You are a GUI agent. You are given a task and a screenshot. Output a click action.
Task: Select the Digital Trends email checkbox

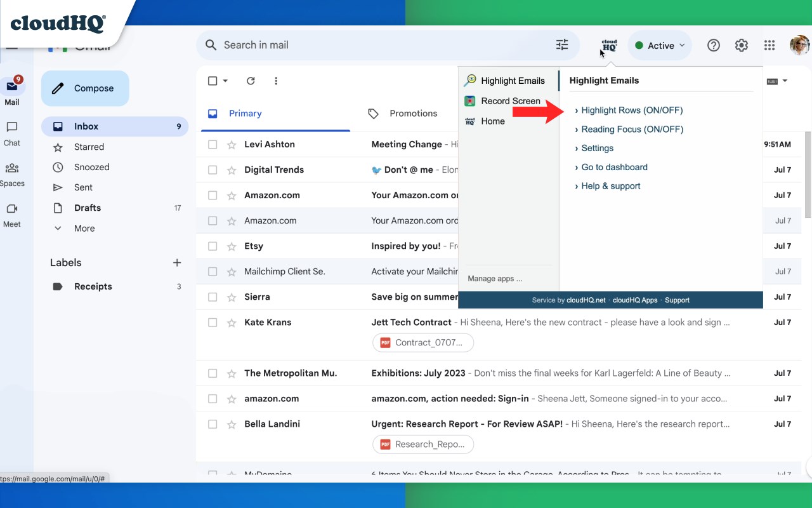213,170
